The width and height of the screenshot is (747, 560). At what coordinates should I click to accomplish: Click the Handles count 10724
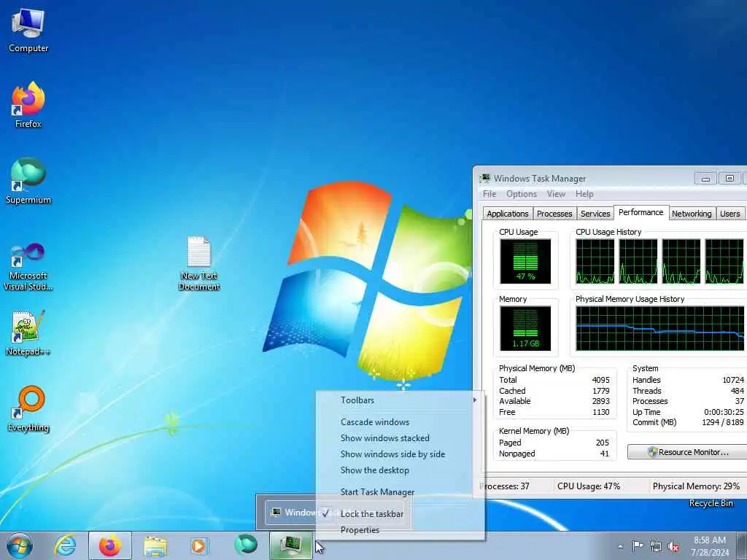(732, 380)
